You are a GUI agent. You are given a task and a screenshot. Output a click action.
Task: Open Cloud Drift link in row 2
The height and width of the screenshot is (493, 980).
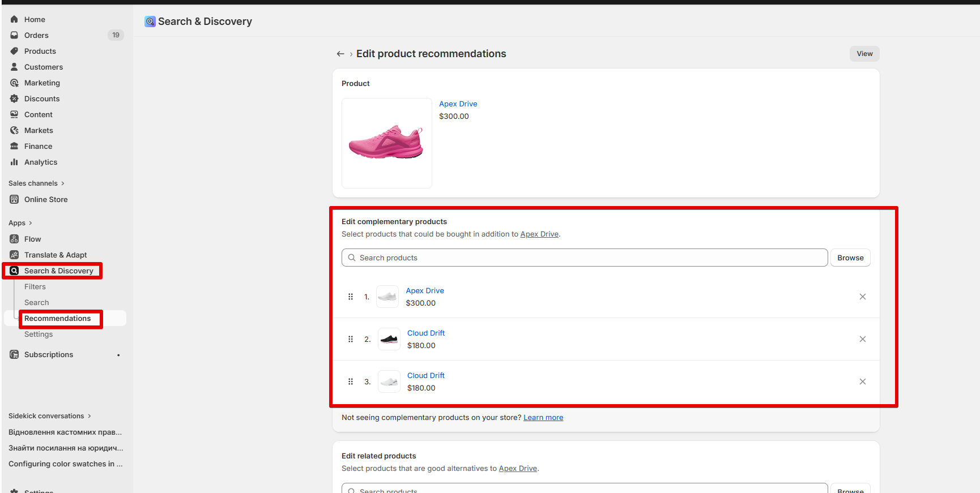tap(426, 333)
